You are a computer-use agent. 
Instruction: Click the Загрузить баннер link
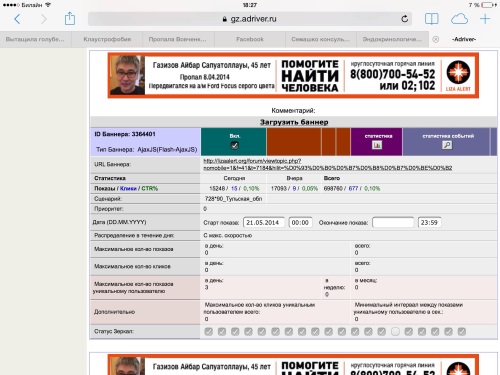294,122
